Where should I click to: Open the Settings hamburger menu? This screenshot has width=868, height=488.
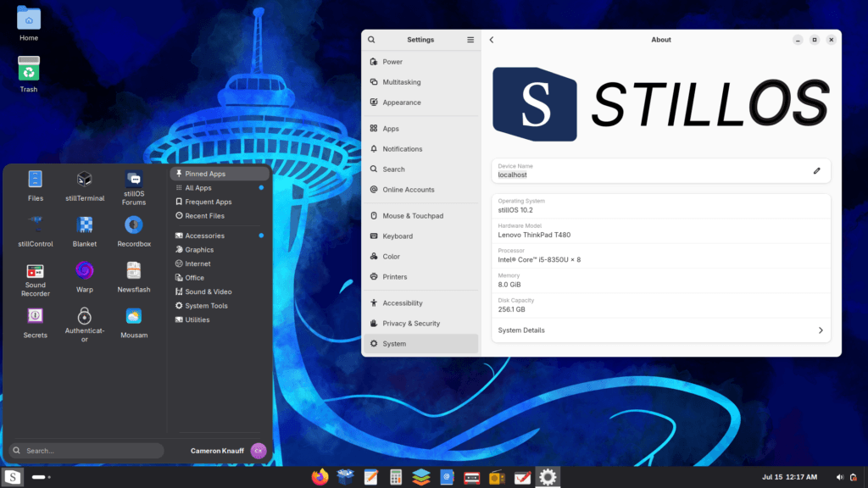tap(470, 40)
